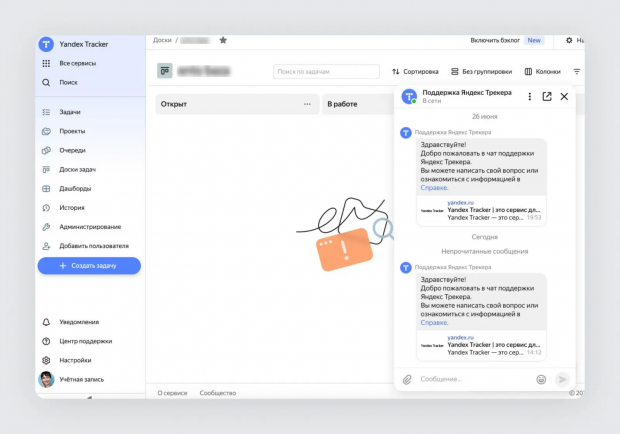The height and width of the screenshot is (434, 620).
Task: Open Колонки settings
Action: click(x=542, y=72)
